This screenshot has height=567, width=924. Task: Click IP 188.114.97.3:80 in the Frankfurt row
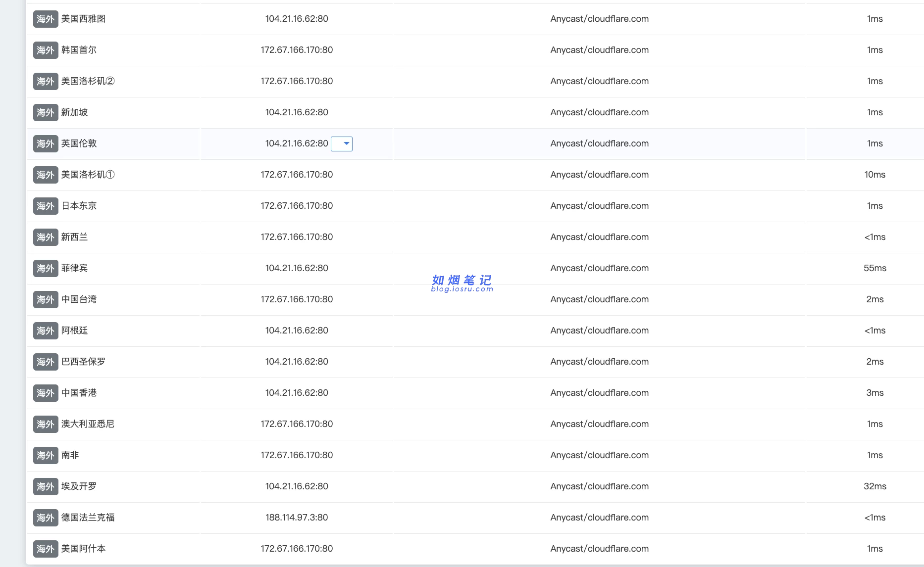[x=297, y=518]
